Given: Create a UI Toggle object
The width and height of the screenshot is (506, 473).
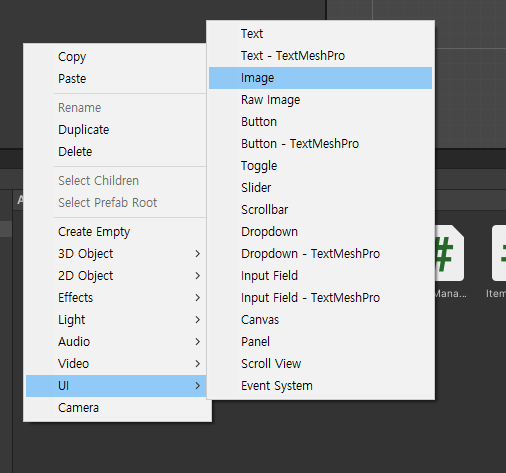Looking at the screenshot, I should [320, 166].
